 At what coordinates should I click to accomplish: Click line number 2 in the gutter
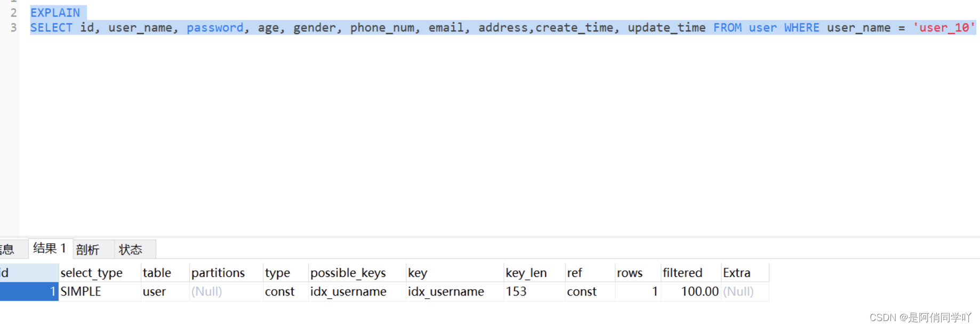(13, 13)
